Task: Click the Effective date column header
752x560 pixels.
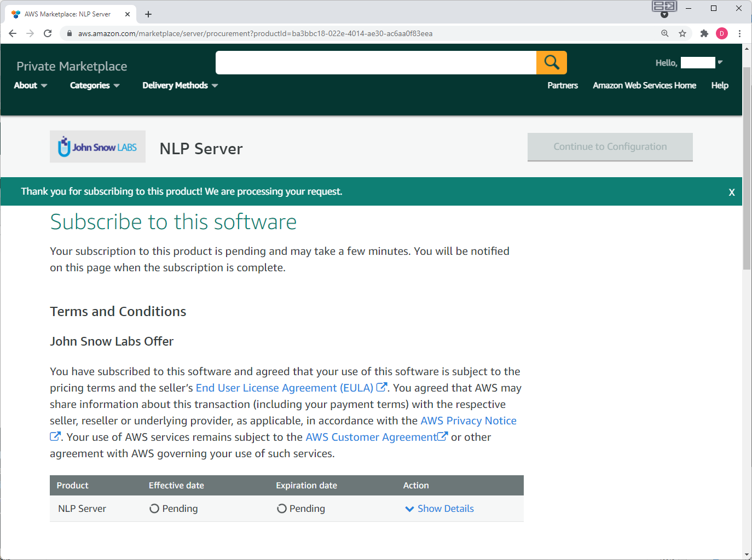Action: coord(176,485)
